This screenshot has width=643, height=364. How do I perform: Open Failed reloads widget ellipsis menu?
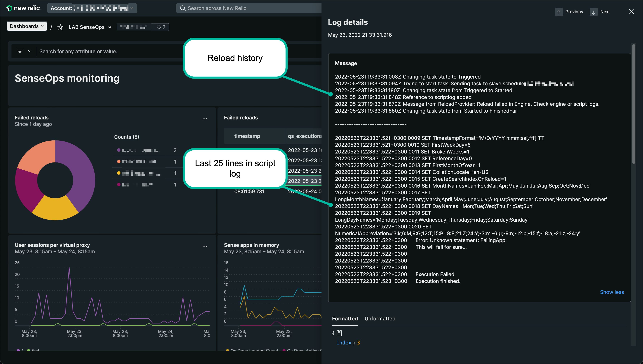(x=205, y=119)
